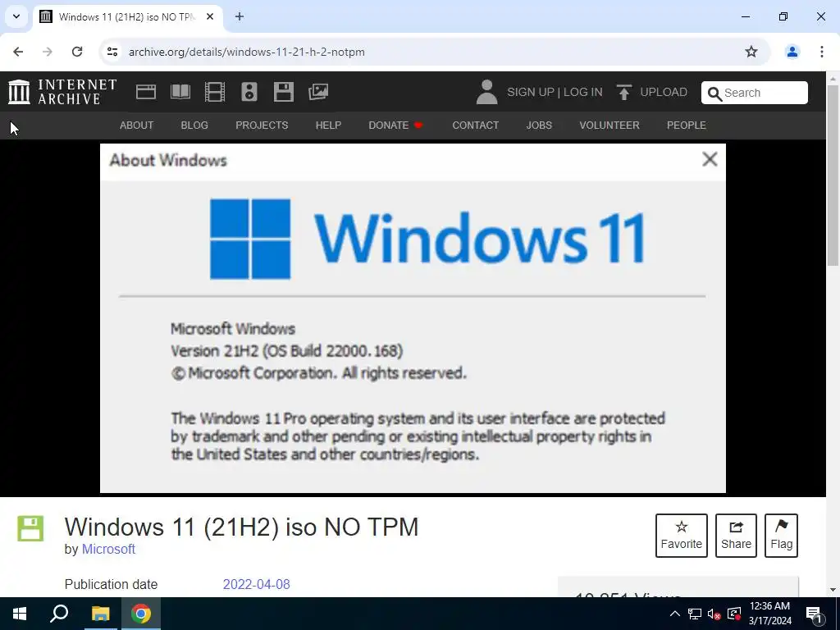This screenshot has width=840, height=630.
Task: Add item to favorites with Favorite button
Action: click(682, 536)
